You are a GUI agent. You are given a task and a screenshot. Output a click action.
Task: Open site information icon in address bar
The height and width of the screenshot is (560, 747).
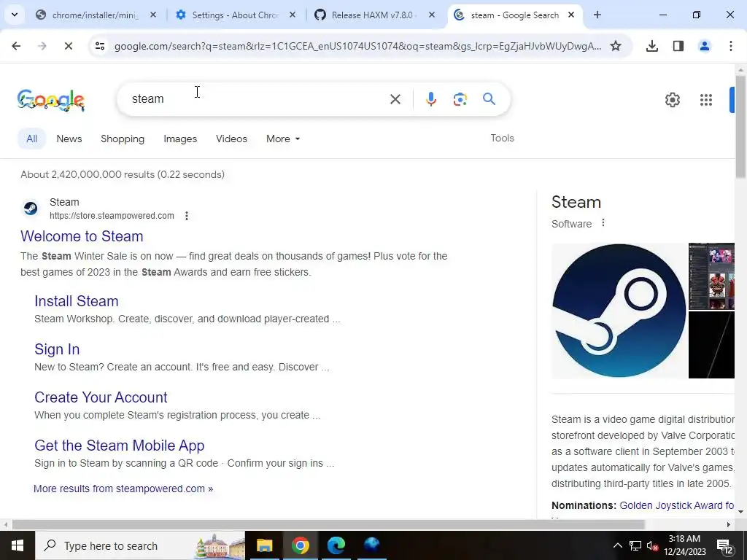[99, 46]
